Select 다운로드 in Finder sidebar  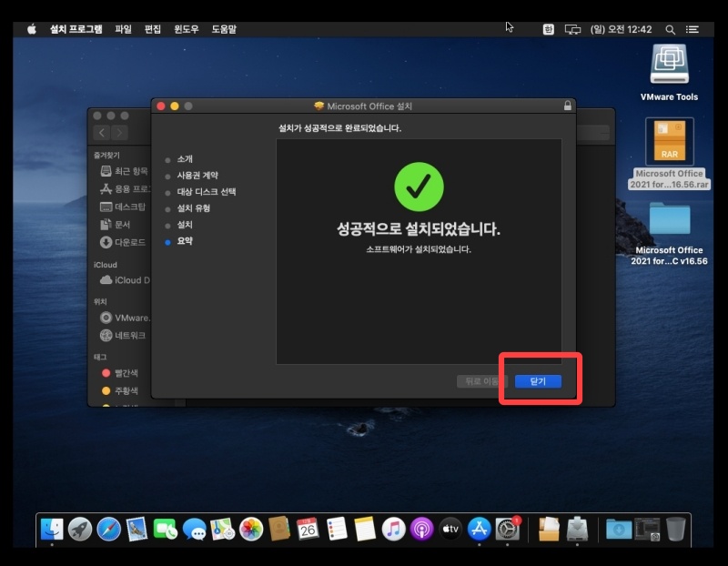coord(123,242)
